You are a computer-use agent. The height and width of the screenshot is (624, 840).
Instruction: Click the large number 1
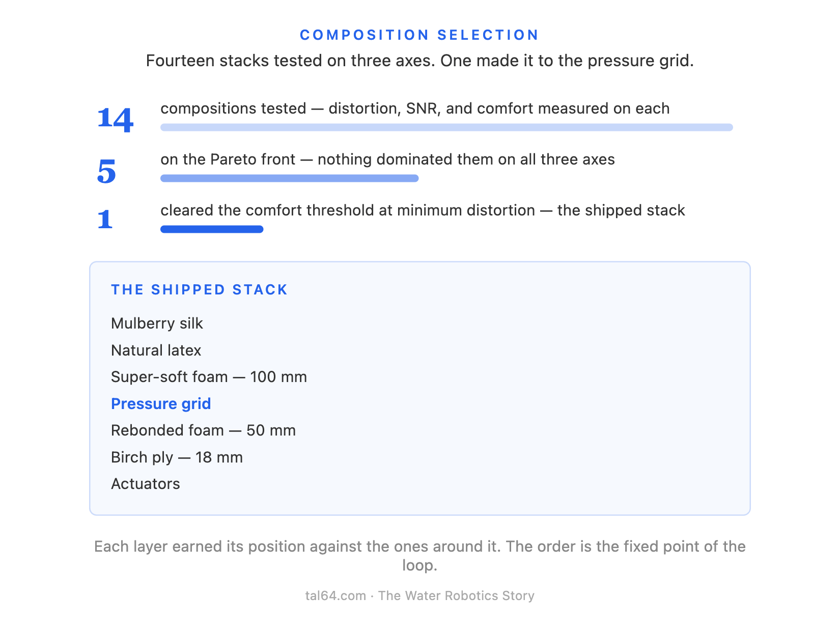(x=105, y=220)
